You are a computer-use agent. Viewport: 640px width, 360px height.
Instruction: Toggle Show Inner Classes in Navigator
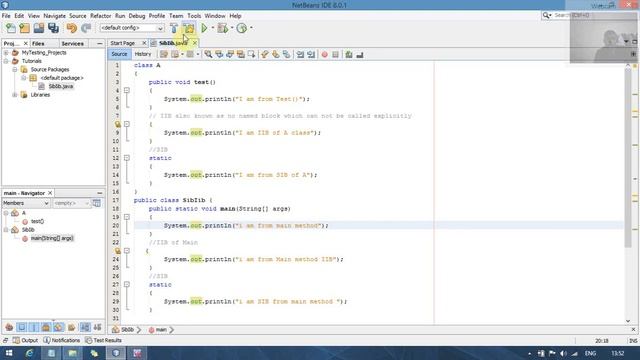(x=59, y=327)
